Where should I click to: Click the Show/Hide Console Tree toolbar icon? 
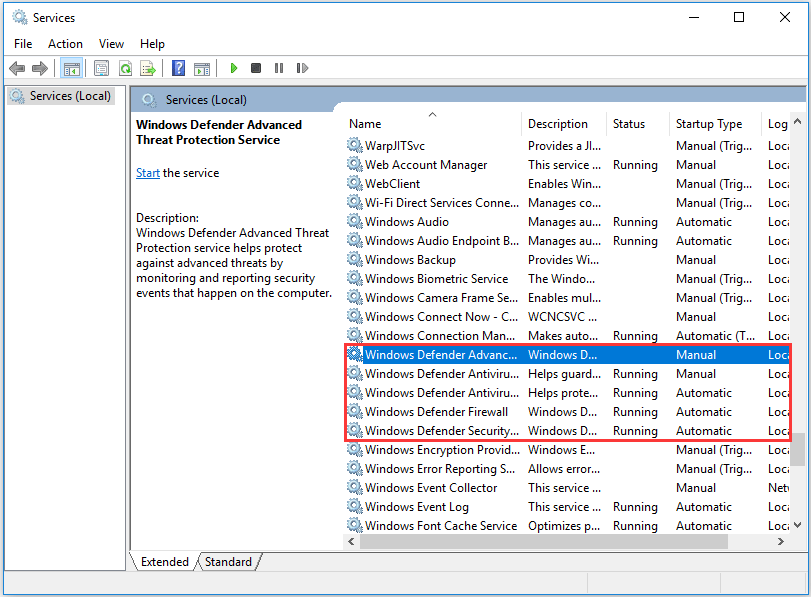(71, 68)
